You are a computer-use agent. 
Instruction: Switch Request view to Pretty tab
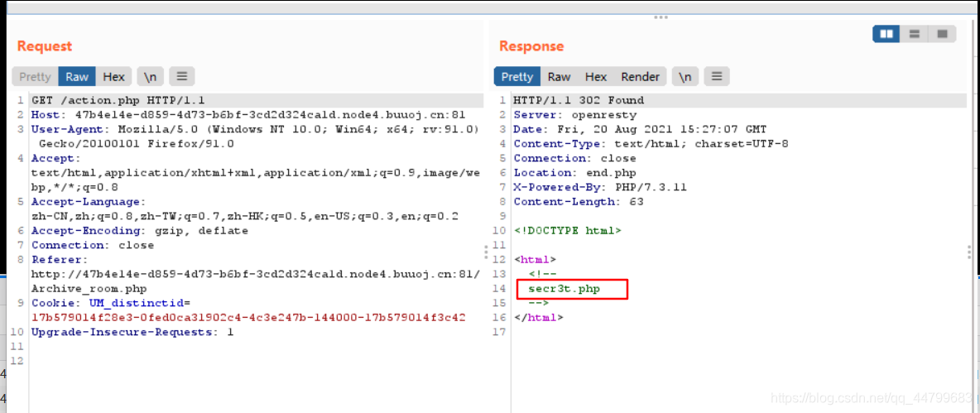[35, 76]
